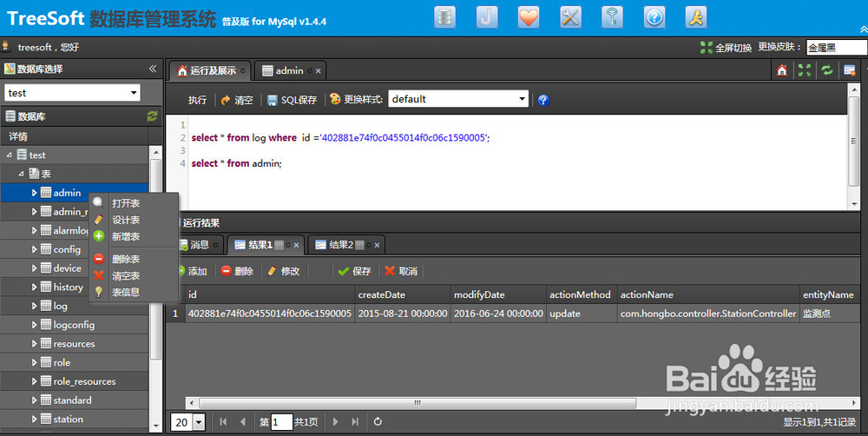Click the createDate column header
This screenshot has height=436, width=868.
403,294
